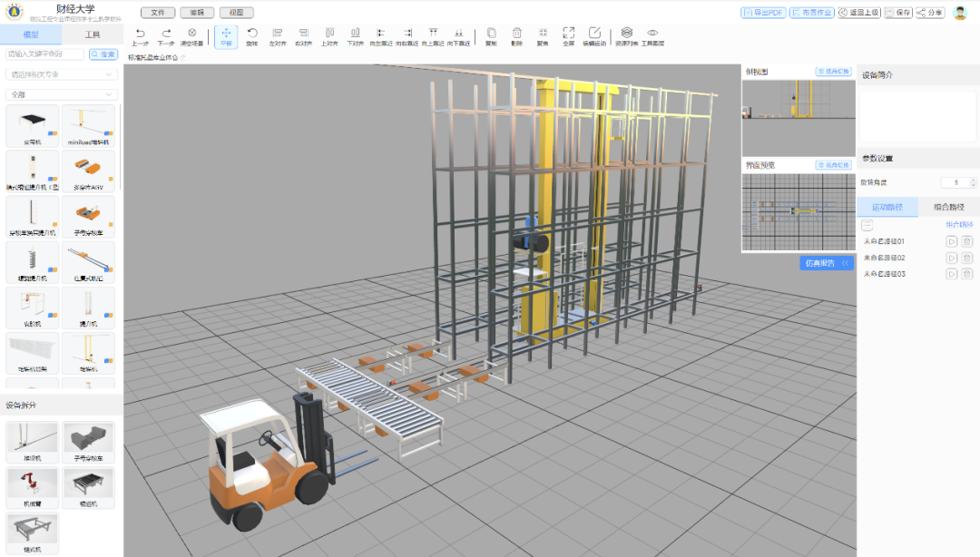
Task: Click the 导出PDF button
Action: pyautogui.click(x=762, y=13)
